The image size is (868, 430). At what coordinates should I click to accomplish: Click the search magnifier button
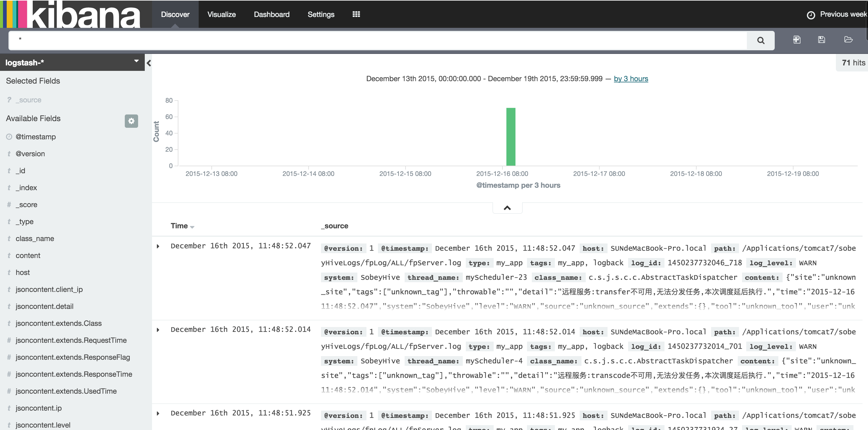coord(760,41)
